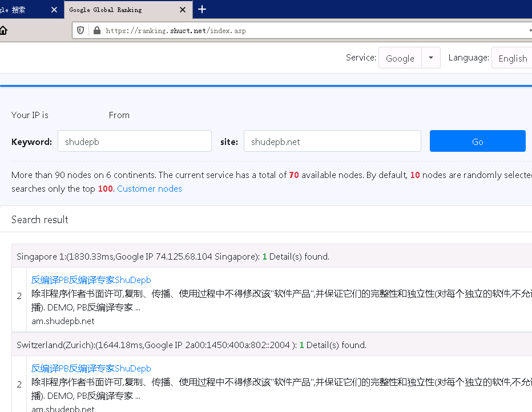Click the Switzerland(Zurich) node result header
The image size is (532, 412).
click(x=272, y=345)
